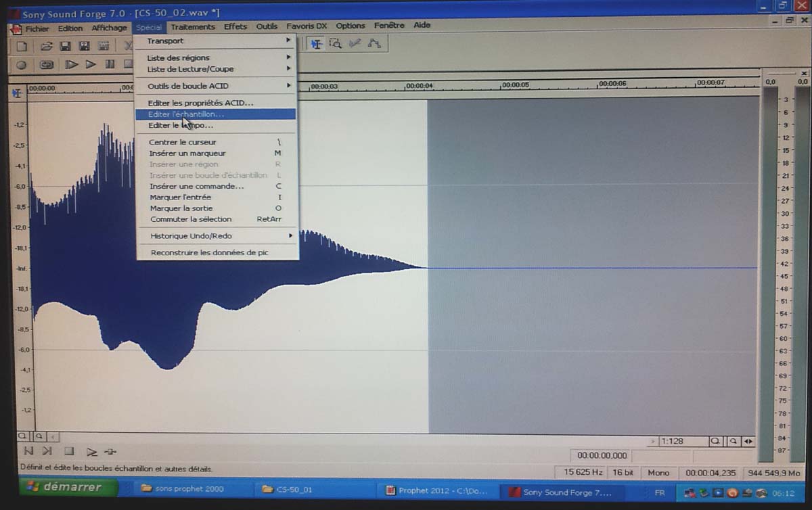Select the Edit tool icon
Viewport: 812px width, 510px height.
[x=316, y=43]
